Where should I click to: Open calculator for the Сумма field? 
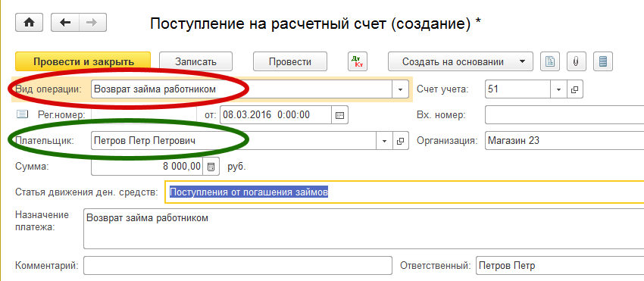pyautogui.click(x=211, y=167)
